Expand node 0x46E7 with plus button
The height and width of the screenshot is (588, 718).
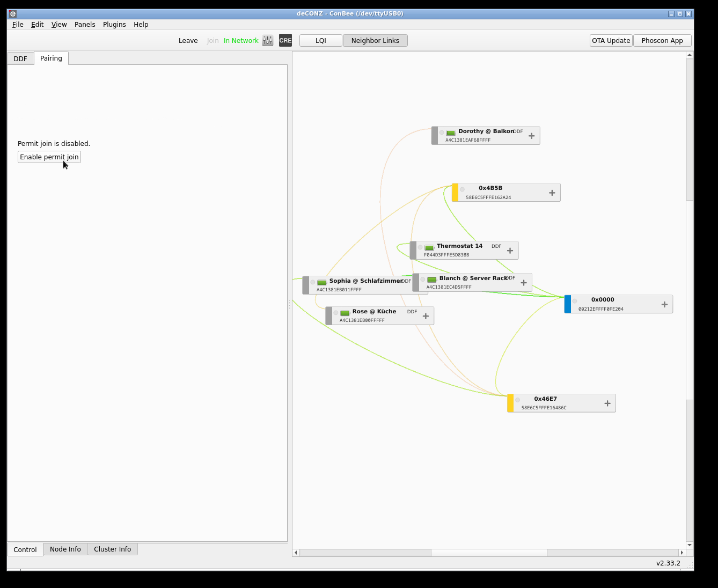point(607,404)
